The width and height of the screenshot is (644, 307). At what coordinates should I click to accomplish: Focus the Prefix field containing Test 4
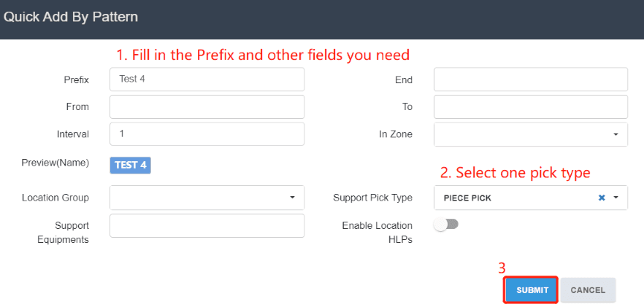207,79
